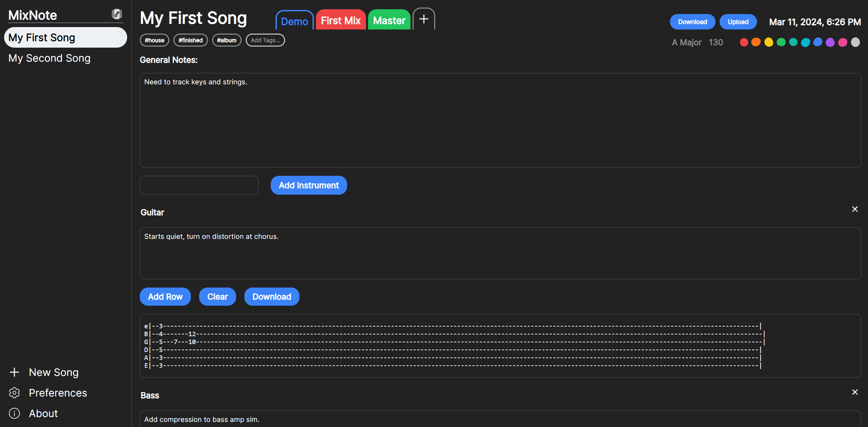Switch to the Demo tab

[x=294, y=21]
